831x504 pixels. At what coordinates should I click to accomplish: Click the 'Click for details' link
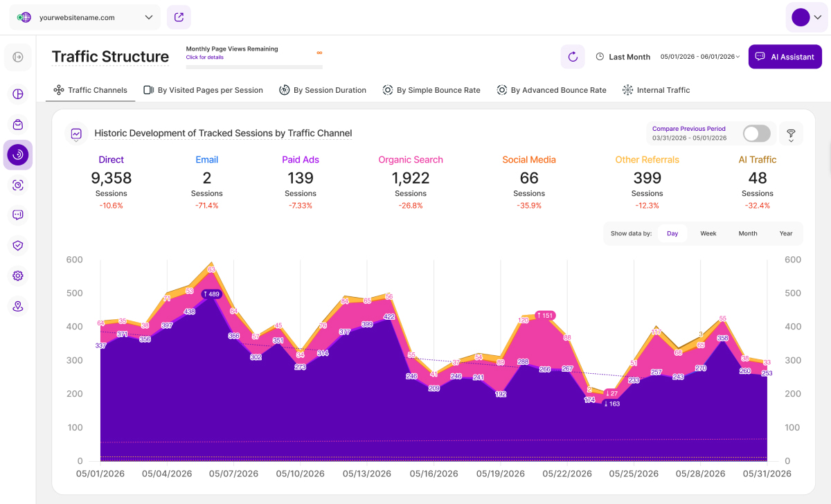[205, 57]
